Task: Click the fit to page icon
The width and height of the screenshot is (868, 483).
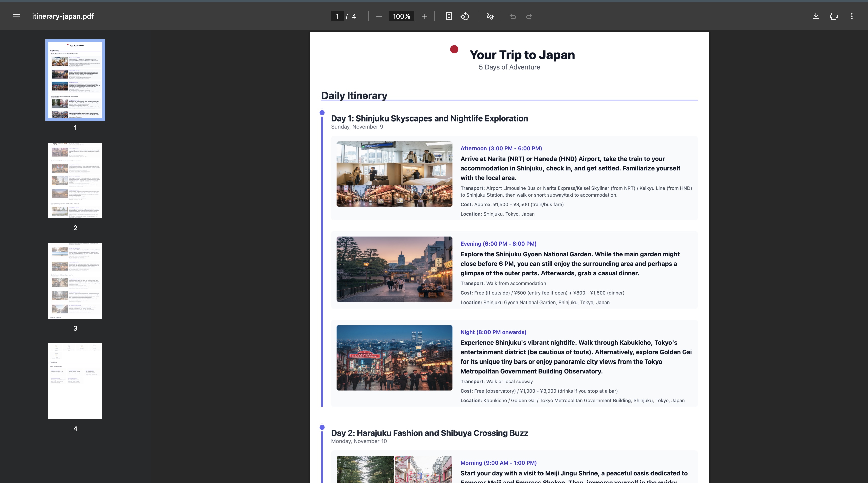Action: pos(449,16)
